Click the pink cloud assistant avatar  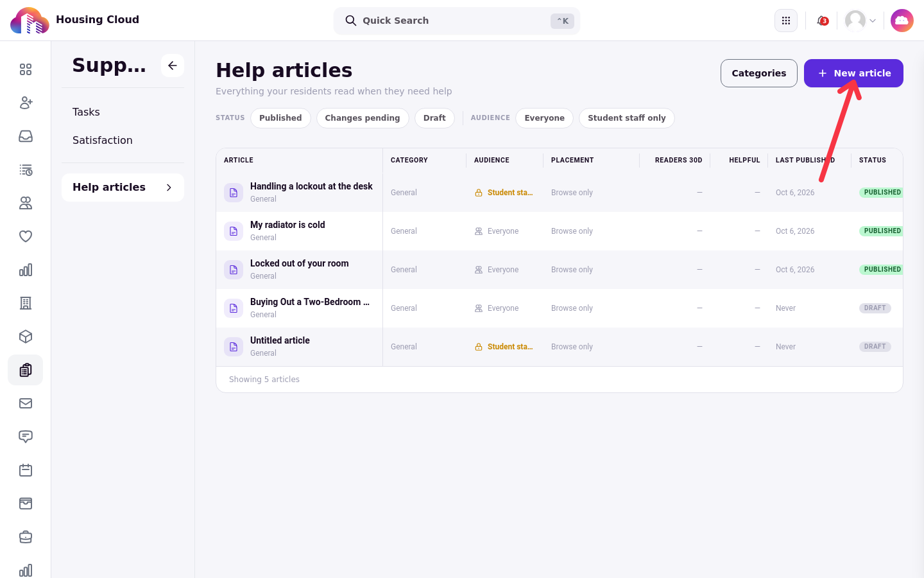pyautogui.click(x=902, y=21)
